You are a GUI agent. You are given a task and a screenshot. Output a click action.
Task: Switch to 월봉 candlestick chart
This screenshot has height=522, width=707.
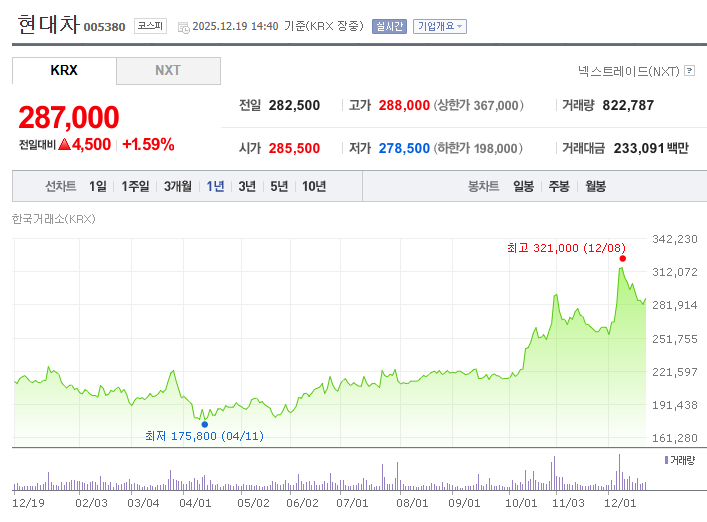coord(596,186)
